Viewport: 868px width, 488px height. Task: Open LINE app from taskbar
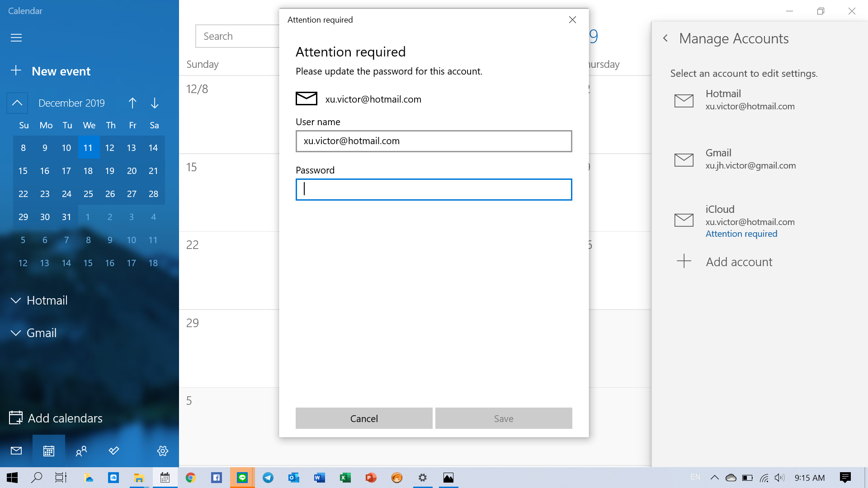tap(242, 478)
